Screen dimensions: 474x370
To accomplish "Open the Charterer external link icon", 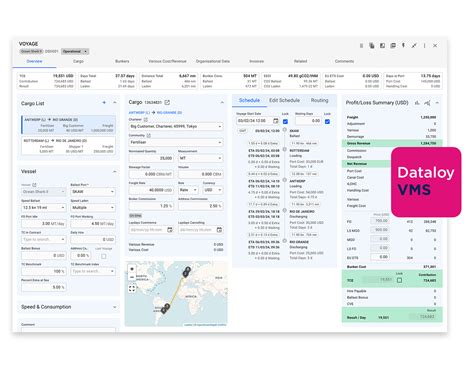I will [146, 119].
